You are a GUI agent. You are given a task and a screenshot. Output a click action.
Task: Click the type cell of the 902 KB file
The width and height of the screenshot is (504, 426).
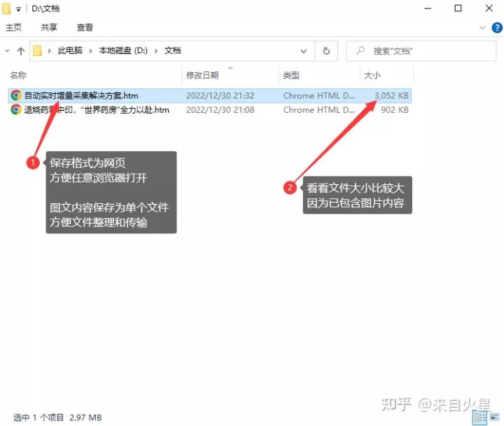coord(319,110)
